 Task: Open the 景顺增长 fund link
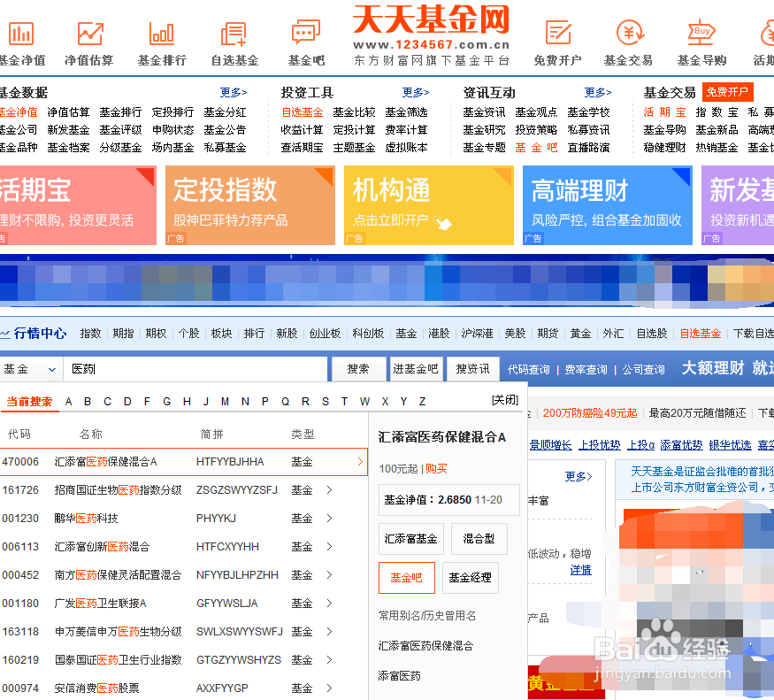tap(551, 445)
